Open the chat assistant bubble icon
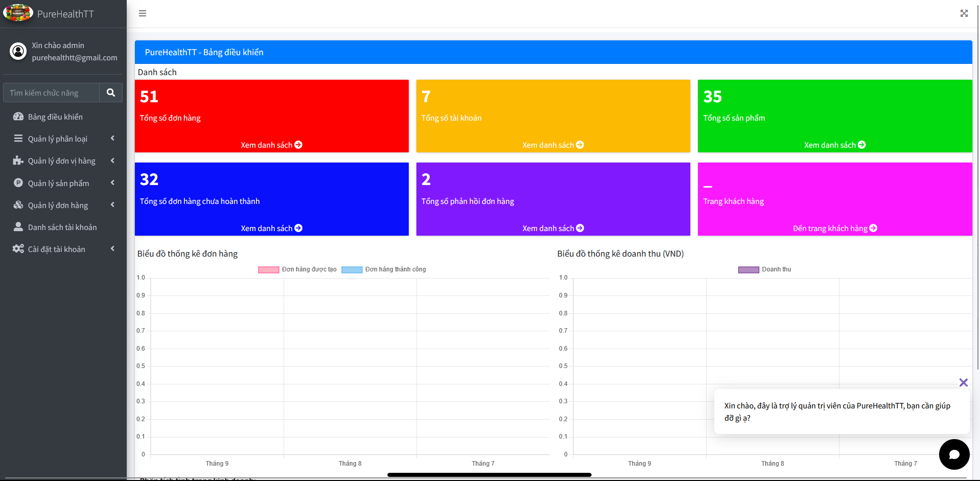The image size is (980, 481). (954, 454)
